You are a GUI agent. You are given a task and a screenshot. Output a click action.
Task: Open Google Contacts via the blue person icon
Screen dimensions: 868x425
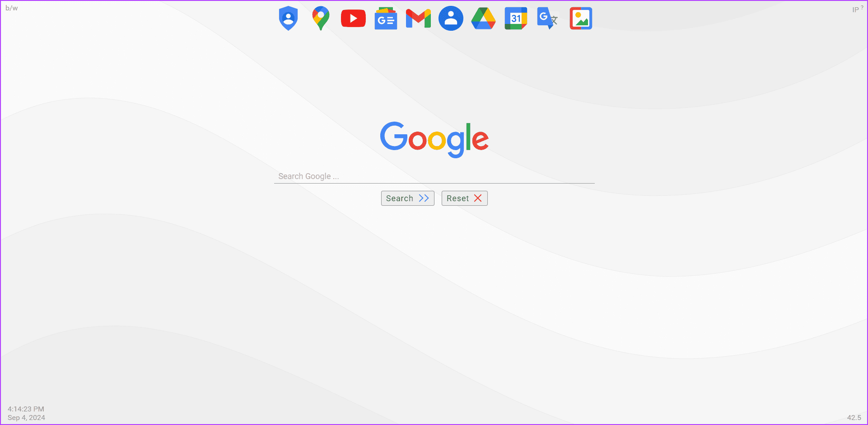pyautogui.click(x=451, y=18)
